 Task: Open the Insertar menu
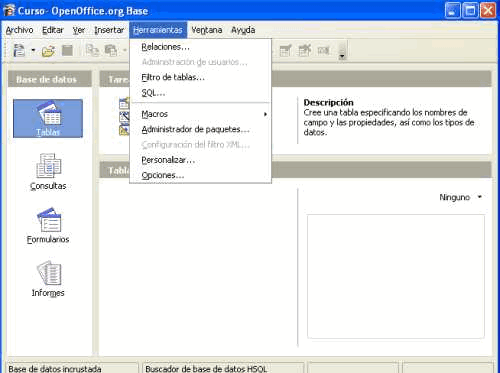click(x=109, y=30)
